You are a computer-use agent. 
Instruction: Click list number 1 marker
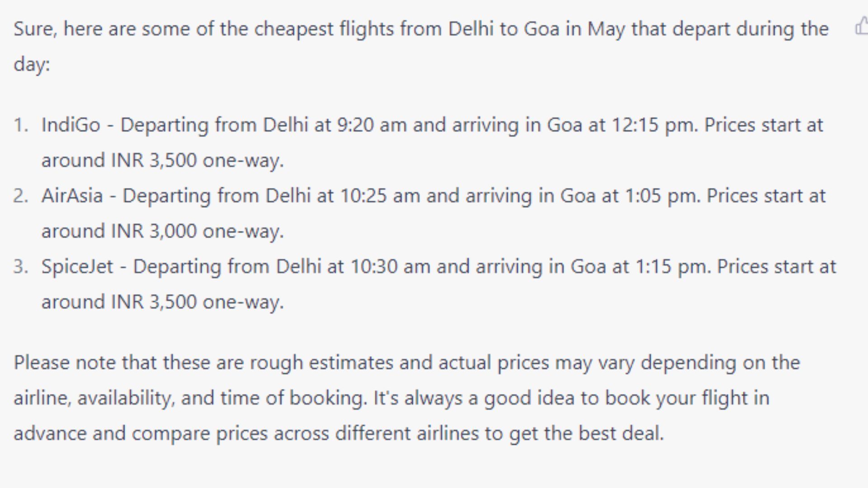point(21,125)
